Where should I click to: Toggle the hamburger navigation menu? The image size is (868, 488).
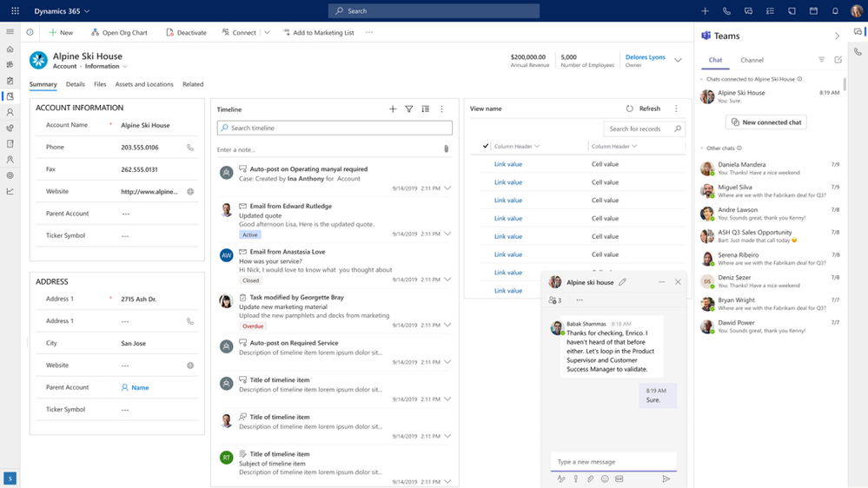(10, 31)
